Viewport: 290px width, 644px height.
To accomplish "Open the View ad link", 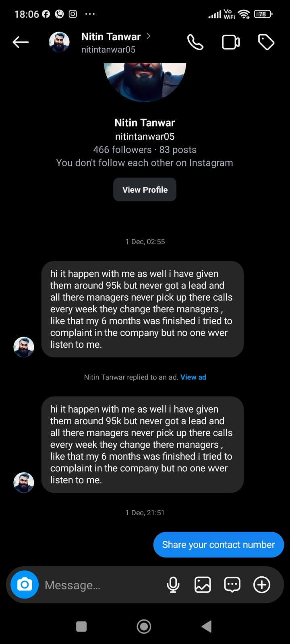I will pos(193,377).
